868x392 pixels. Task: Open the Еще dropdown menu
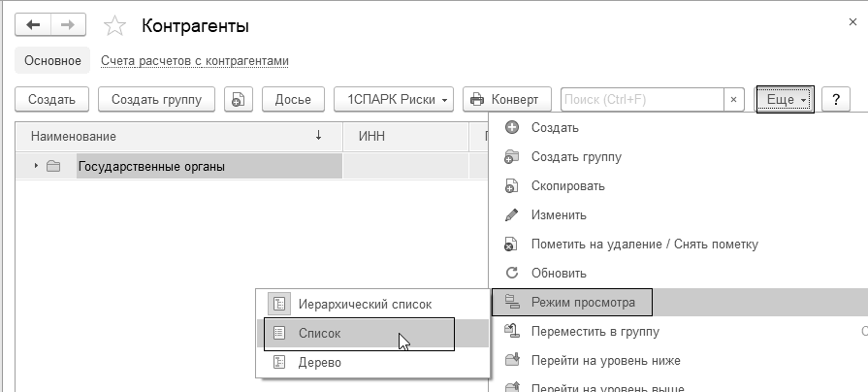pos(784,99)
